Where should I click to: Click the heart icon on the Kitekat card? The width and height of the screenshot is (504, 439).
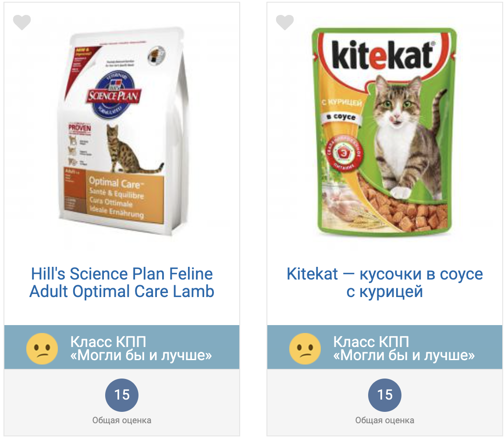tap(285, 22)
